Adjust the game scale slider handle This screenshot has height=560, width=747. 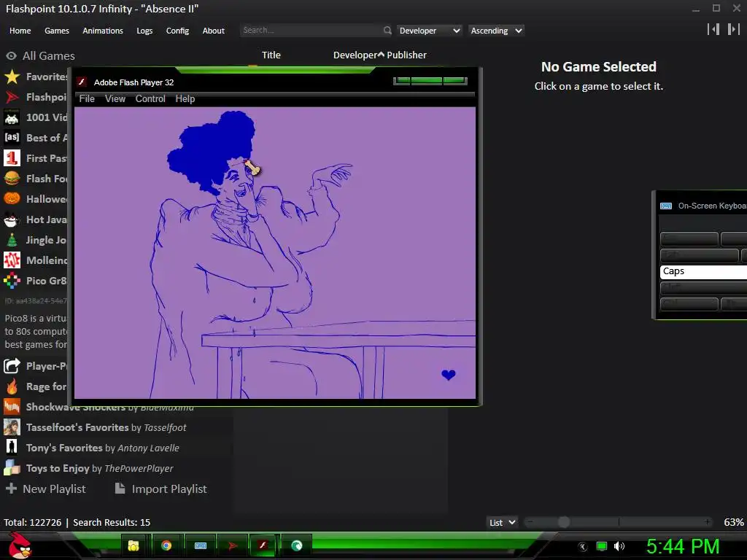[x=564, y=522]
